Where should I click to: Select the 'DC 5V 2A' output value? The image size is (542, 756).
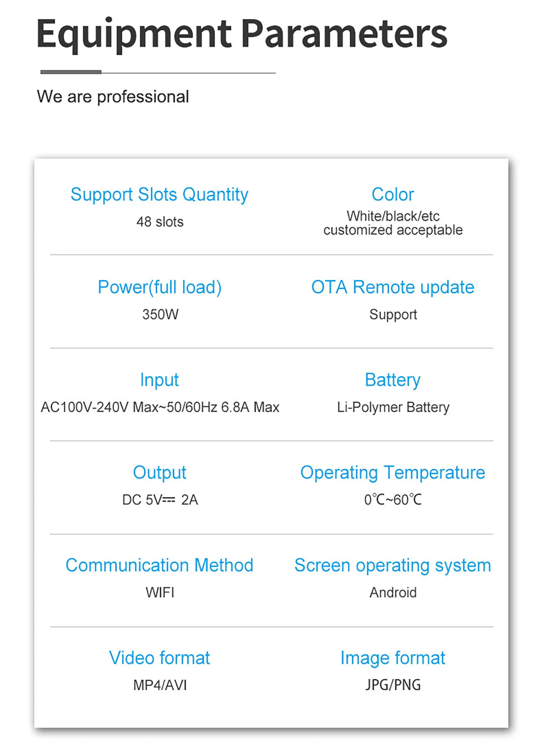tap(160, 500)
